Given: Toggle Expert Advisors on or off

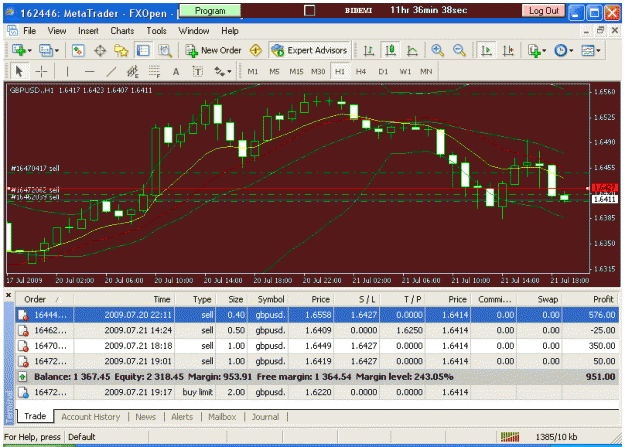Looking at the screenshot, I should [x=309, y=51].
